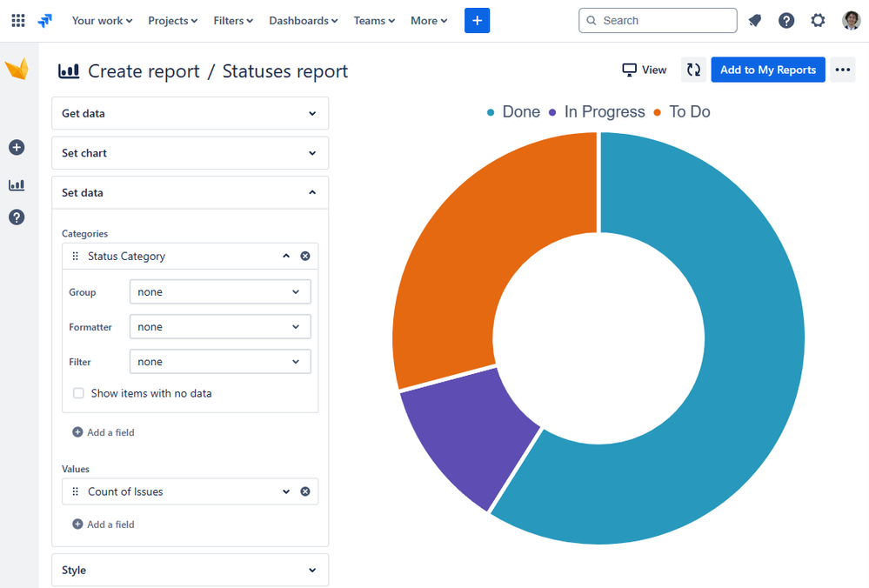Add a field under Categories
Image resolution: width=869 pixels, height=588 pixels.
[104, 432]
